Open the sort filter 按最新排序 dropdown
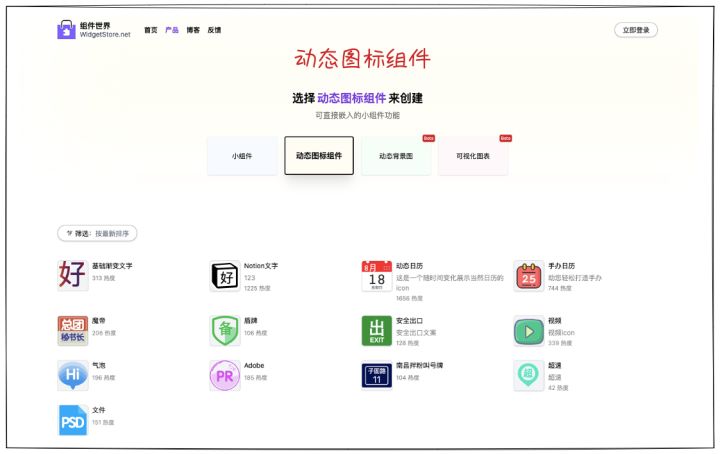The height and width of the screenshot is (454, 720). pos(97,233)
